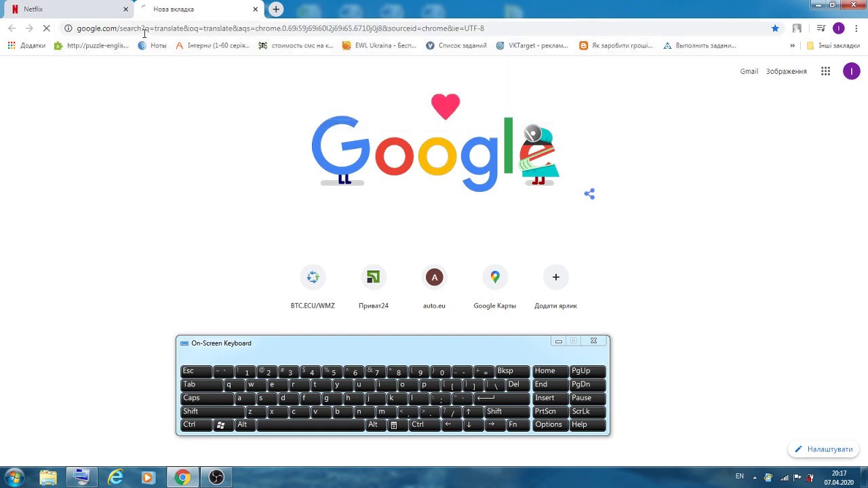Screen dimensions: 868x488
Task: Open File Explorer from taskbar
Action: coord(48,477)
